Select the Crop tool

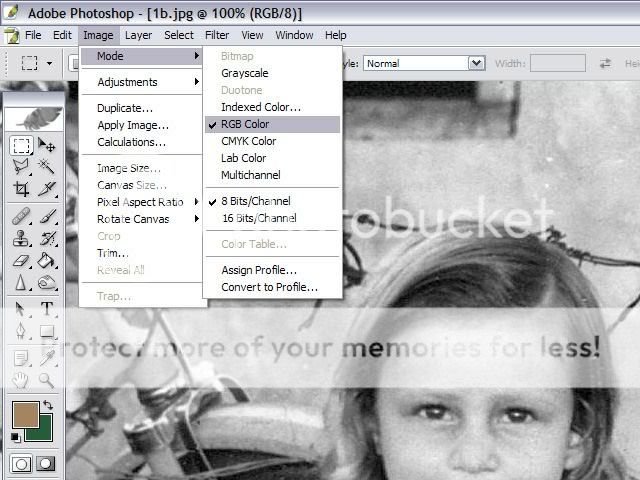(21, 188)
